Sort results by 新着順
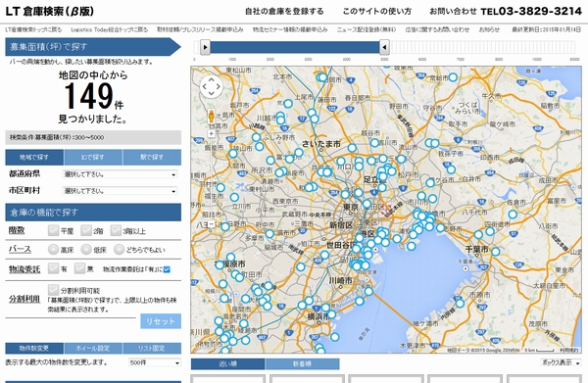Image resolution: width=588 pixels, height=383 pixels. point(302,363)
